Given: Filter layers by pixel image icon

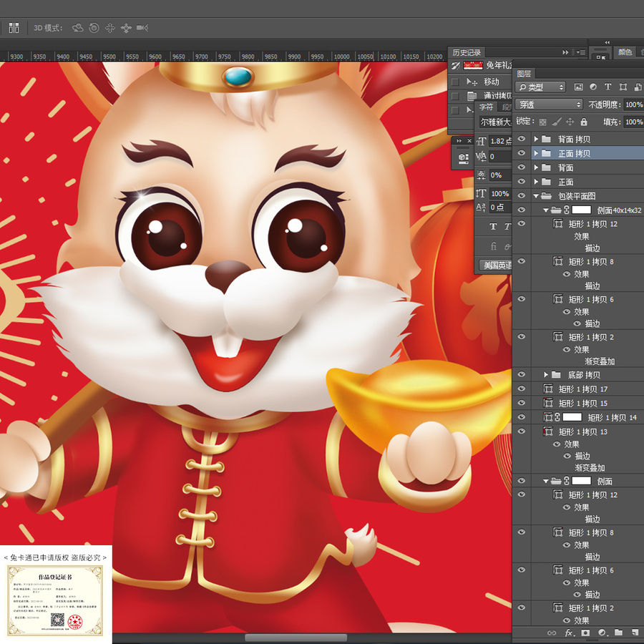Looking at the screenshot, I should coord(578,87).
